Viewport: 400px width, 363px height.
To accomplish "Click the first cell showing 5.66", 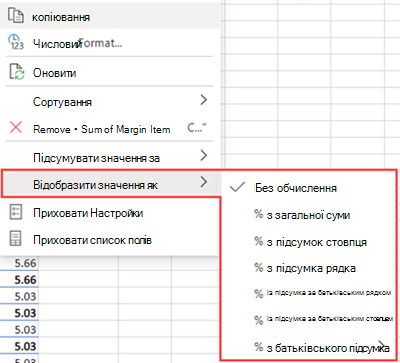I will [19, 263].
